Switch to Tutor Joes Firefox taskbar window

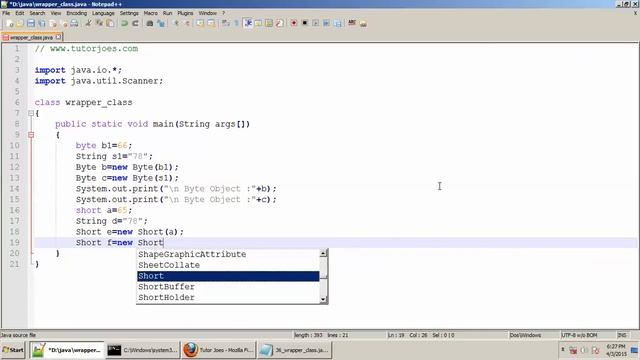[219, 350]
